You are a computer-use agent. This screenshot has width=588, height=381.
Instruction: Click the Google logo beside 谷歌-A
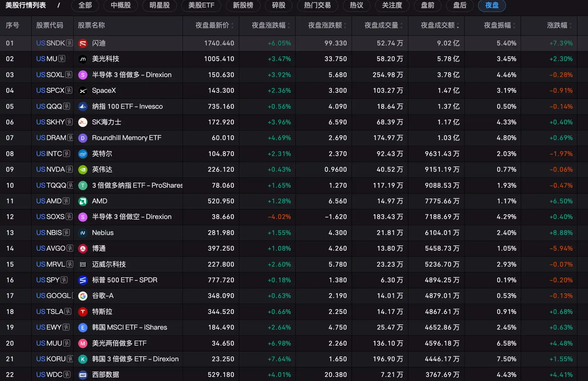click(x=83, y=296)
